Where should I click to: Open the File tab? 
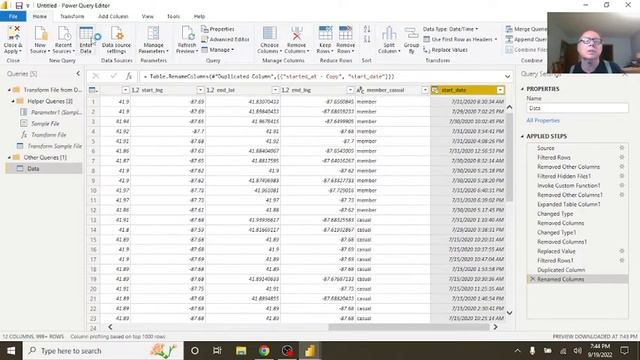[x=13, y=16]
